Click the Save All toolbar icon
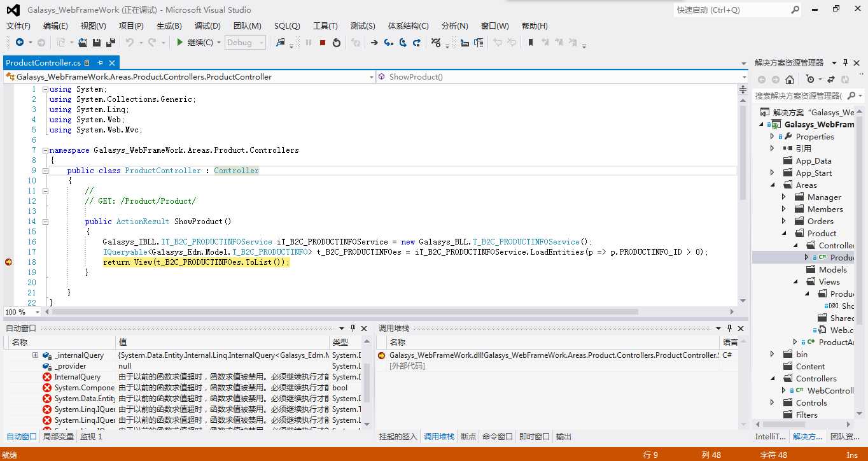This screenshot has width=868, height=461. pyautogui.click(x=110, y=43)
